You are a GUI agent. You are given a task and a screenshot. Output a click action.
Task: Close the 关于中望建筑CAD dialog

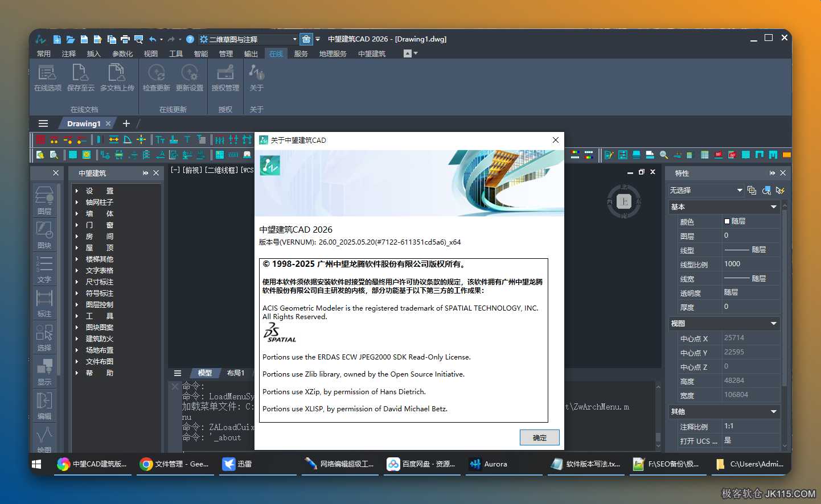tap(556, 140)
